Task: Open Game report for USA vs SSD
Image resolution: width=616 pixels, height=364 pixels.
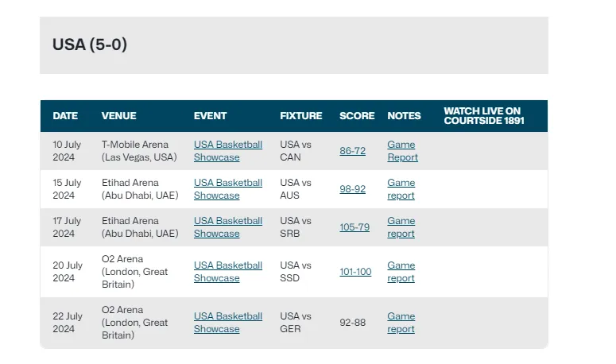Action: click(x=401, y=271)
